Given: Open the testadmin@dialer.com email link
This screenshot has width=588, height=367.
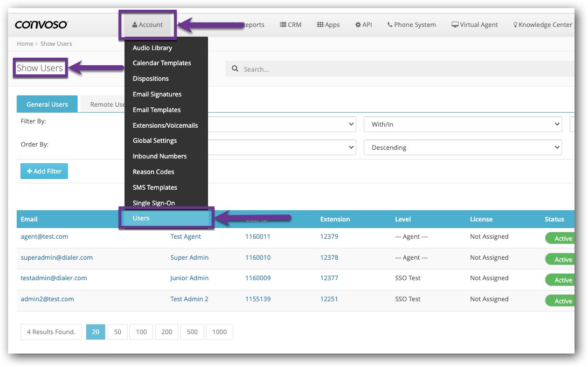Looking at the screenshot, I should [54, 278].
